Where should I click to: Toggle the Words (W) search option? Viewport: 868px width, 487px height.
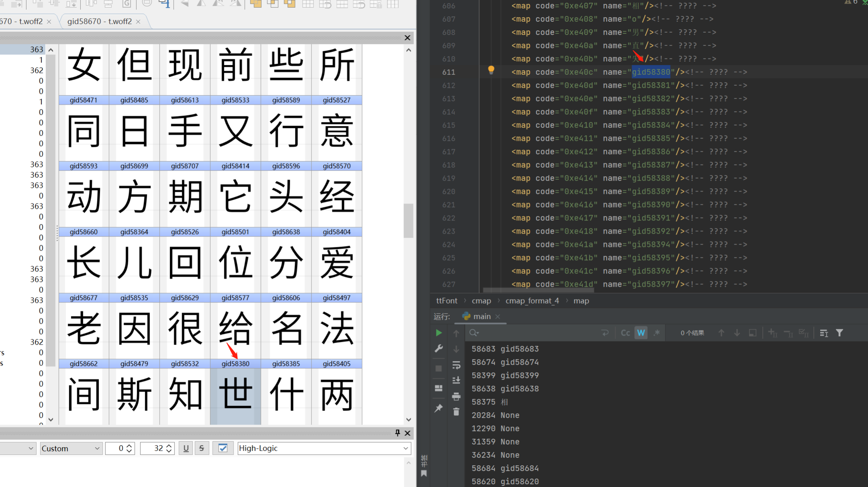[641, 333]
